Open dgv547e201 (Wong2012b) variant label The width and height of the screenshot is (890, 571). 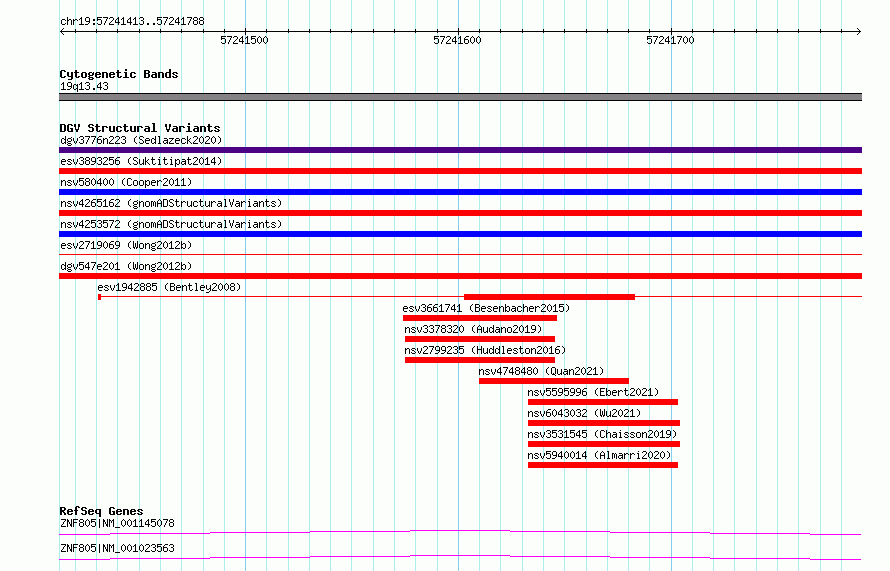(x=126, y=266)
